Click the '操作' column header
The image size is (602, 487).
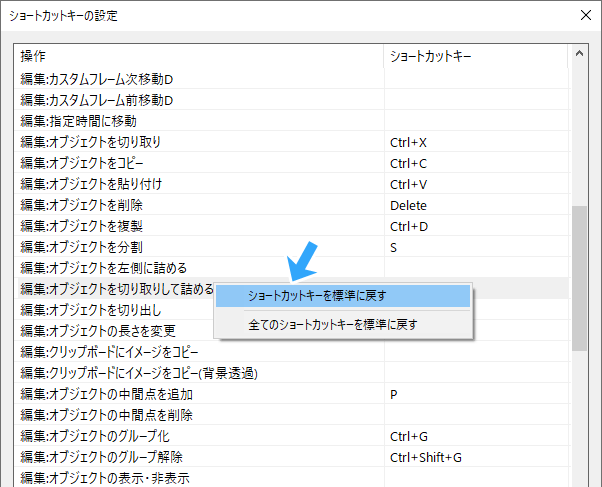(x=200, y=56)
